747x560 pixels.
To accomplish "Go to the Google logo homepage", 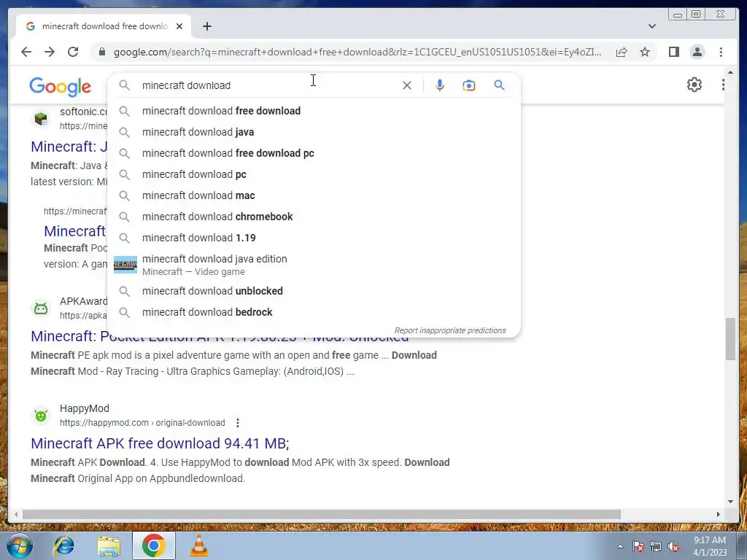I will 60,86.
